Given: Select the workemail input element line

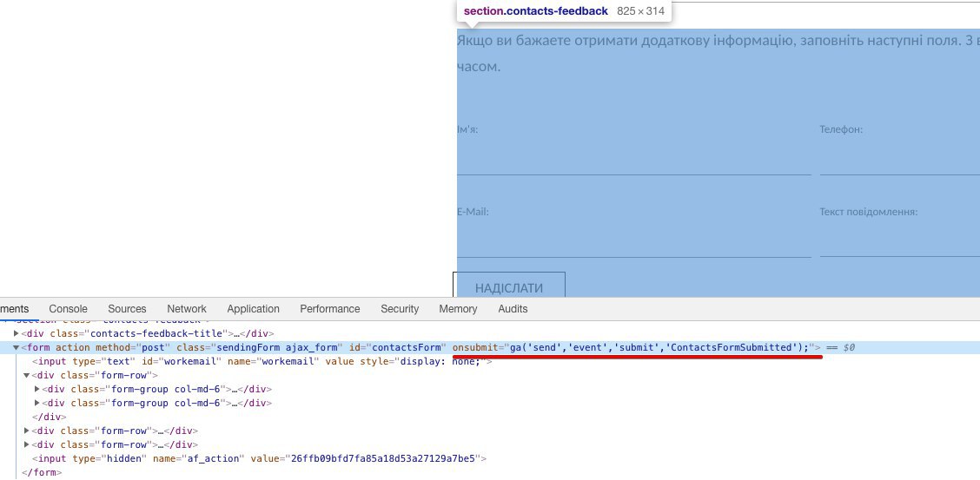Looking at the screenshot, I should coord(262,361).
